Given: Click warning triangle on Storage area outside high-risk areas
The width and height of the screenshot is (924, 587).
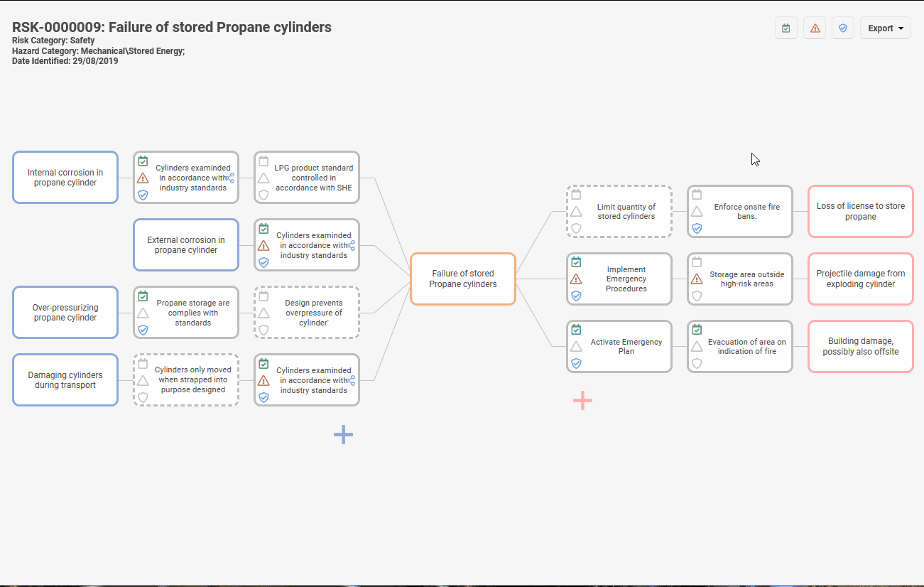Looking at the screenshot, I should 697,279.
